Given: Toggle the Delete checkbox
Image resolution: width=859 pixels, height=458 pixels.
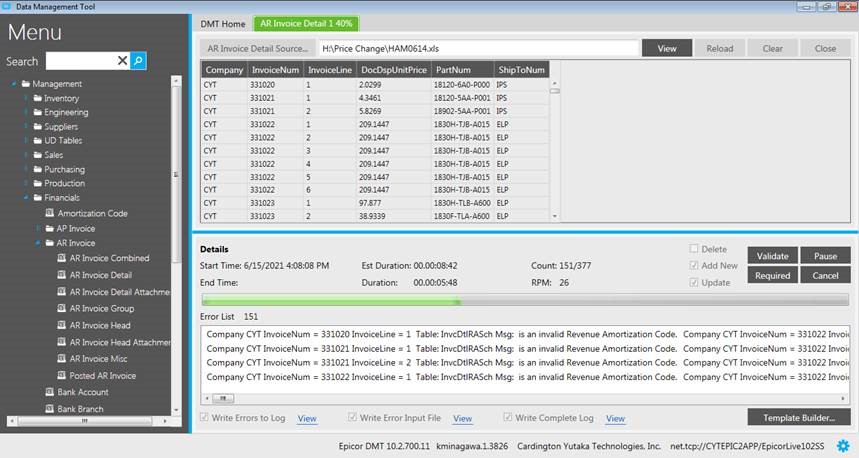Looking at the screenshot, I should (x=694, y=249).
